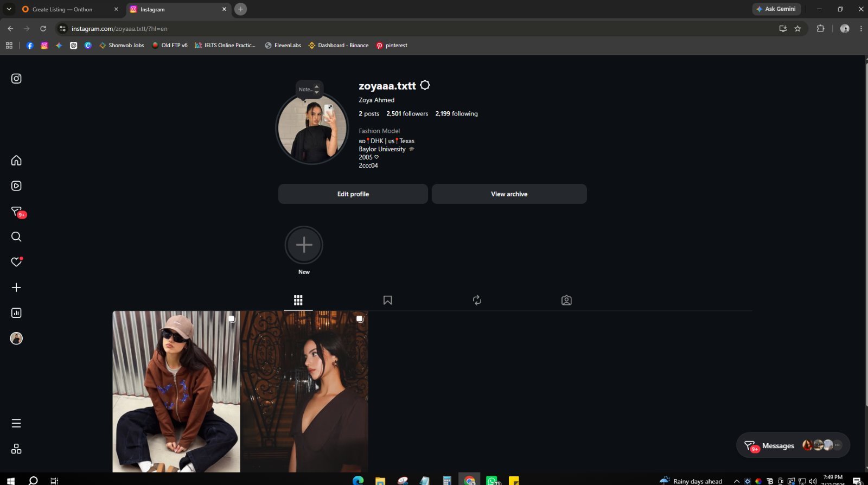Viewport: 868px width, 485px height.
Task: Open Notifications heart icon
Action: point(16,262)
